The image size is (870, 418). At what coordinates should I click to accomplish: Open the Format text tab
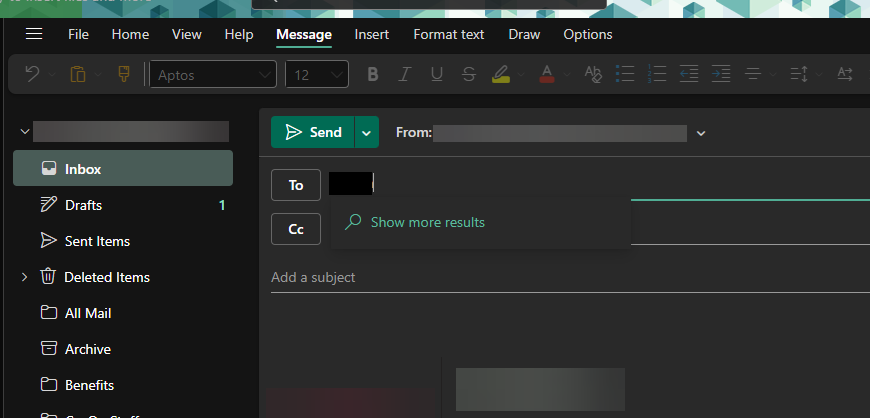pyautogui.click(x=448, y=34)
